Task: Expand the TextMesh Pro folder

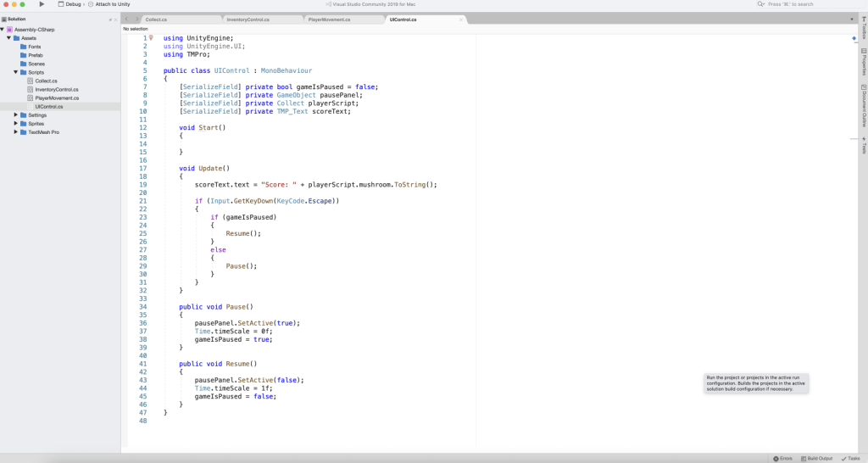Action: coord(16,132)
